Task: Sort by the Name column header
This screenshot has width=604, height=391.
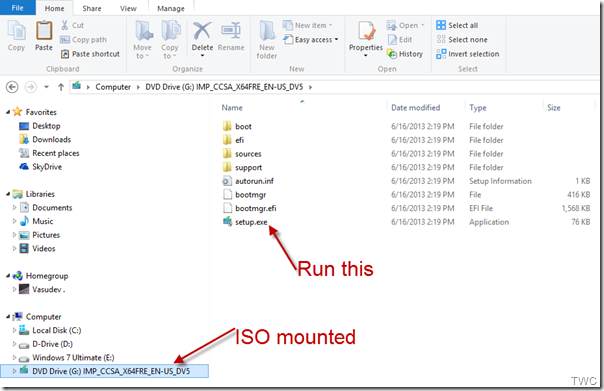Action: [x=232, y=108]
